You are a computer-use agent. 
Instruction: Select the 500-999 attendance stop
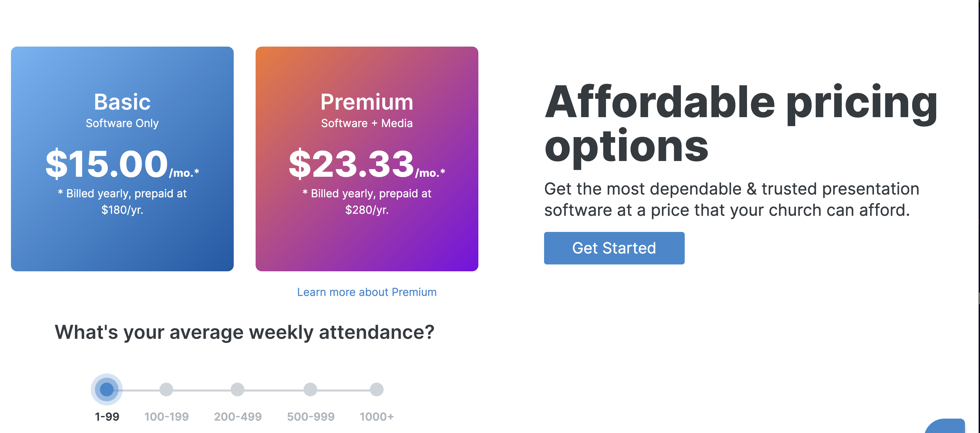coord(310,389)
